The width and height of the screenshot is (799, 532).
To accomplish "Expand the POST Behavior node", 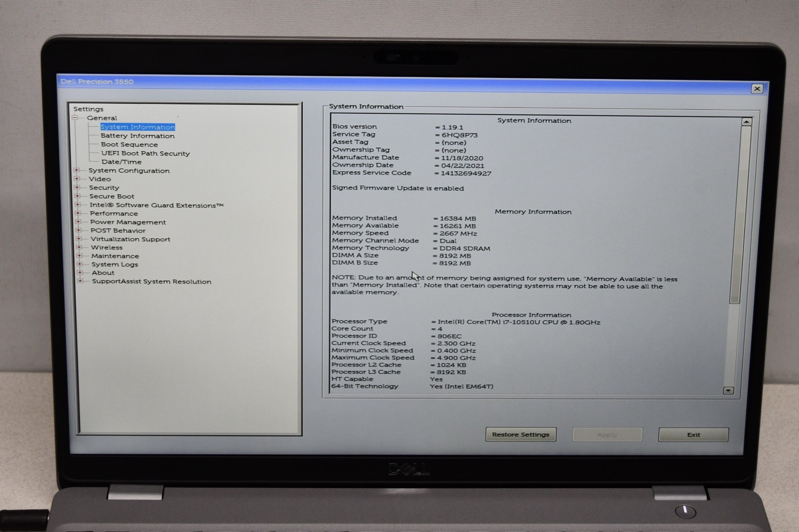I will [78, 230].
